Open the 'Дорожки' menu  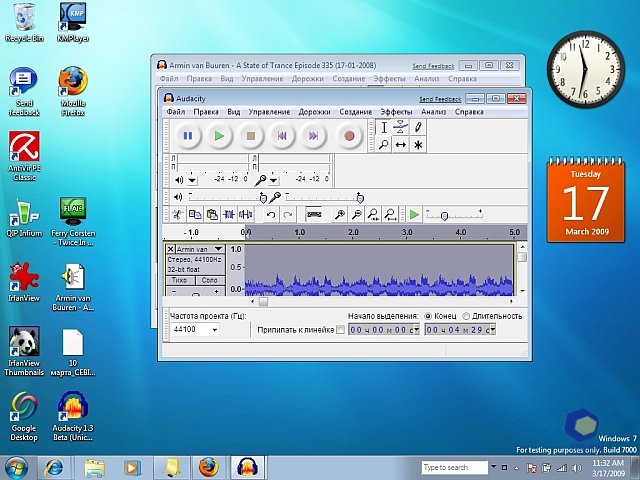315,112
